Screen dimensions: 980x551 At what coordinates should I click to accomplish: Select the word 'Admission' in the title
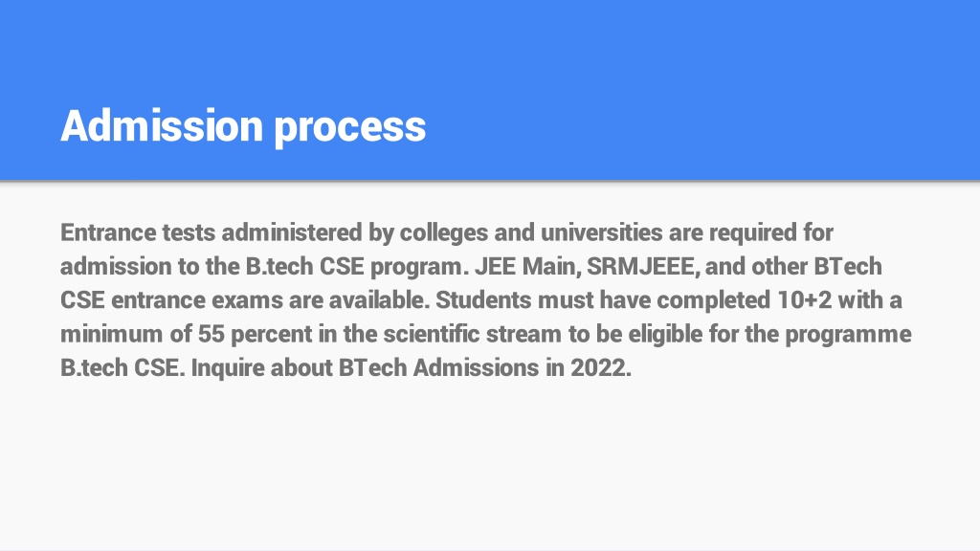(x=162, y=125)
